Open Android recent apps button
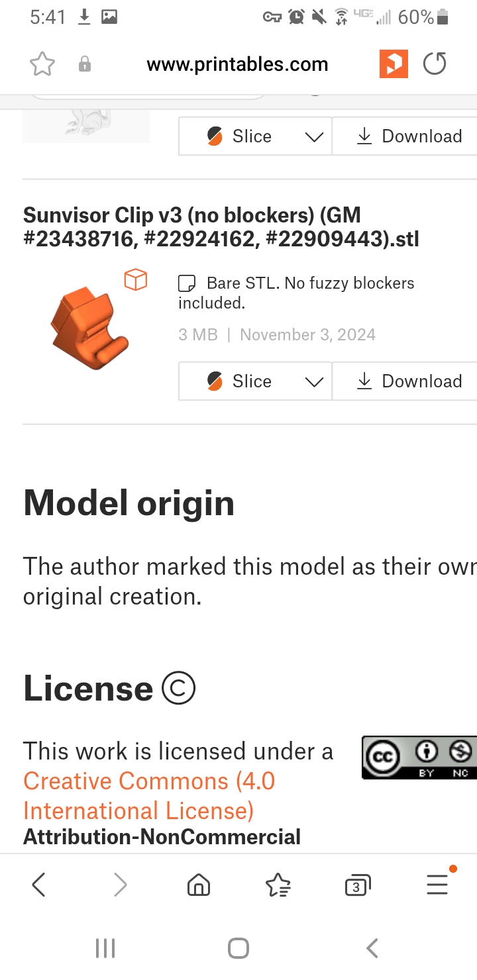The width and height of the screenshot is (477, 980). pyautogui.click(x=105, y=948)
